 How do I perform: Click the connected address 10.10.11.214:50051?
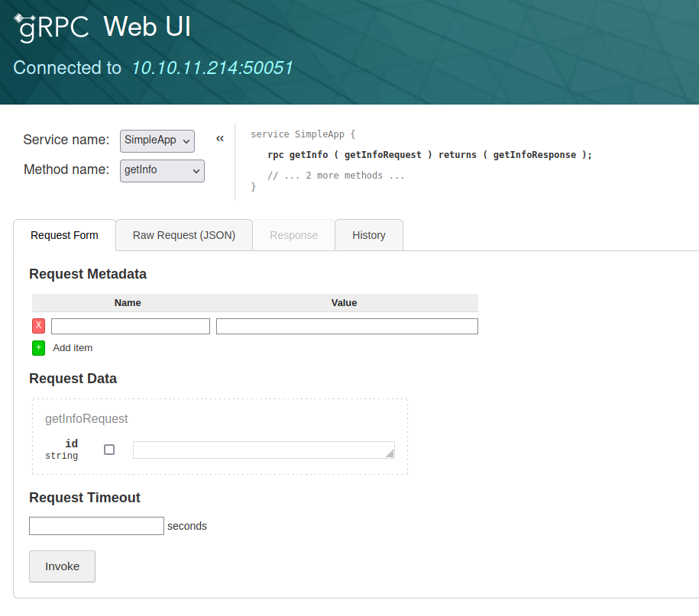[212, 68]
